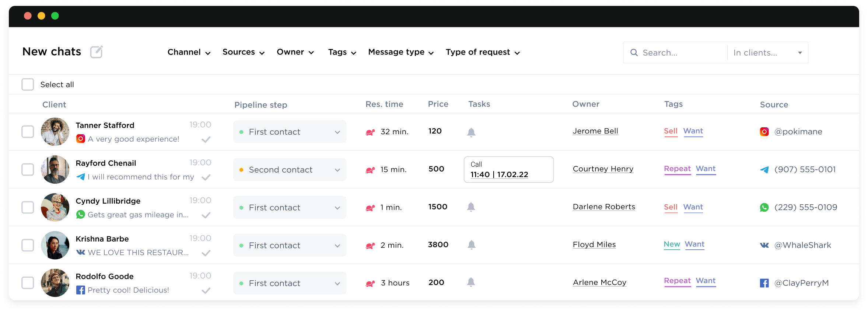Click the New tag in Krishna Barbe's row
The height and width of the screenshot is (312, 868).
click(672, 244)
